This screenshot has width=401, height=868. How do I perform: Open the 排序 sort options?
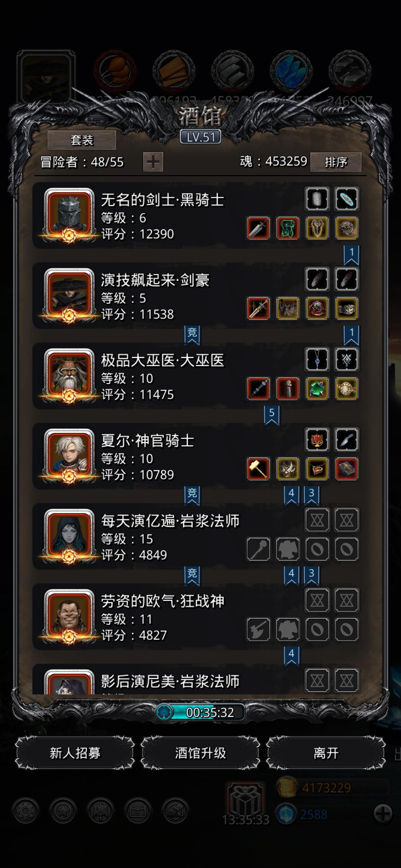click(x=336, y=162)
